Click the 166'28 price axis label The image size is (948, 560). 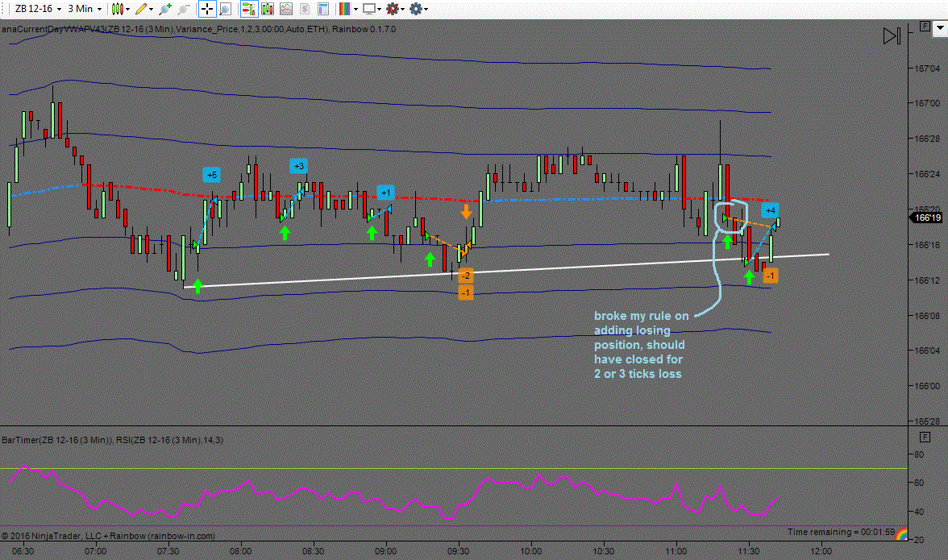(927, 139)
